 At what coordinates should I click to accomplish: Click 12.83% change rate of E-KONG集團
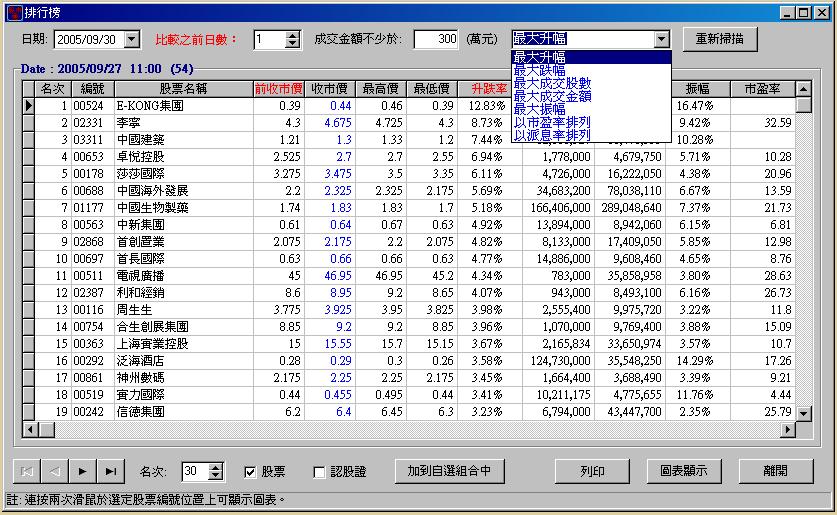pyautogui.click(x=486, y=106)
